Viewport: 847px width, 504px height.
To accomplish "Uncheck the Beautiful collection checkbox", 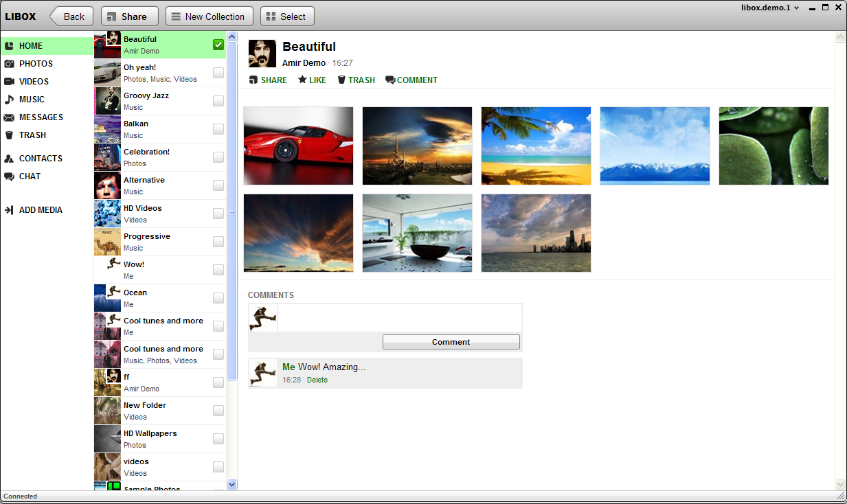I will point(218,44).
